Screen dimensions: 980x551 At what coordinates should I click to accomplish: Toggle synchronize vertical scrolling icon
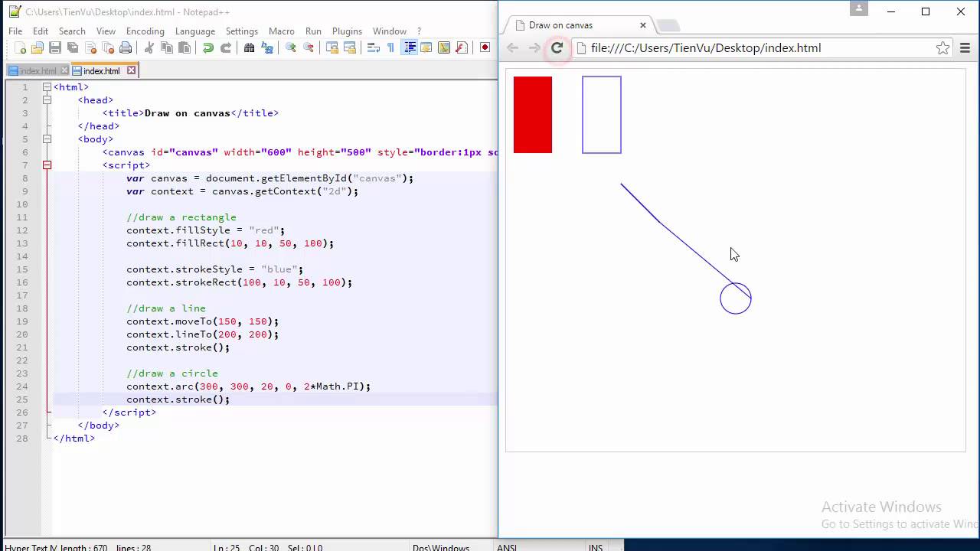(x=332, y=47)
